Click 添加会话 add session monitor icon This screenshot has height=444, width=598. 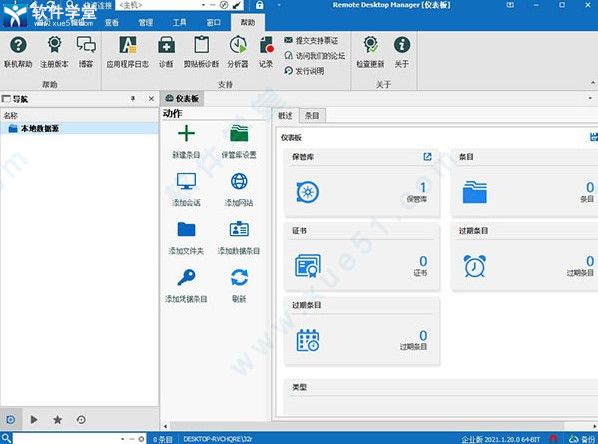(186, 181)
